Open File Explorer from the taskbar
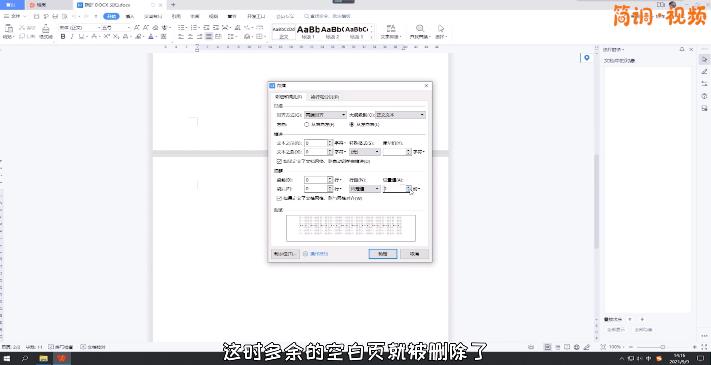 (x=44, y=359)
